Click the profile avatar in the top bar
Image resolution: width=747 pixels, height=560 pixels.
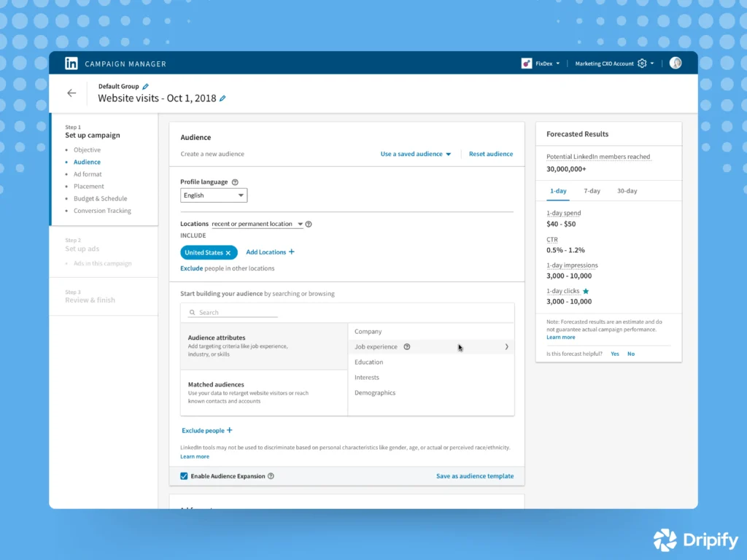click(675, 63)
